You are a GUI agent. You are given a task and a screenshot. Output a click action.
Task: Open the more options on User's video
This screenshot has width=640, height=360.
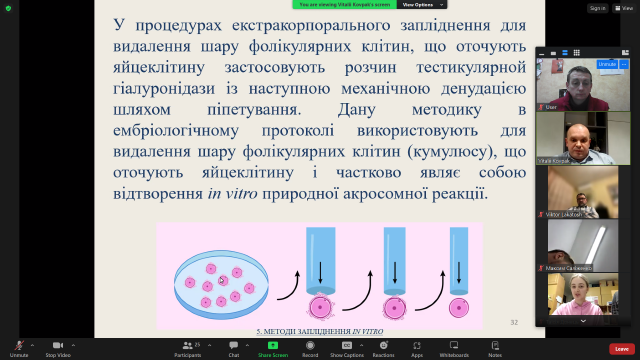click(x=624, y=64)
